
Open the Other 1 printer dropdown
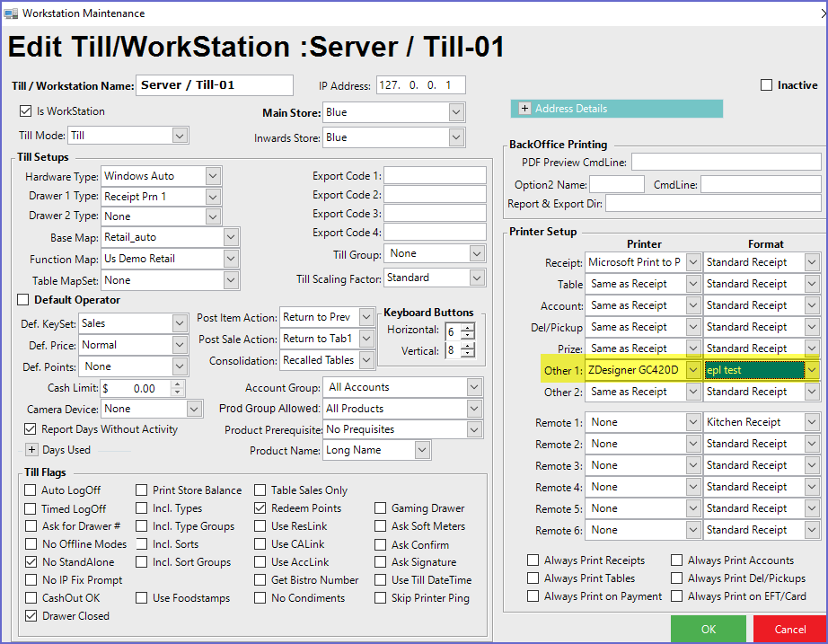coord(691,370)
